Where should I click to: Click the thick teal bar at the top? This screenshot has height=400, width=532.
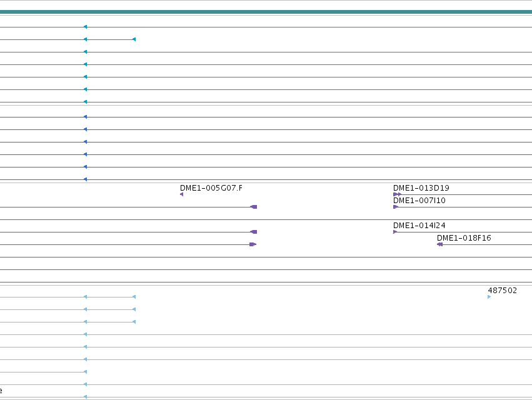coord(266,12)
